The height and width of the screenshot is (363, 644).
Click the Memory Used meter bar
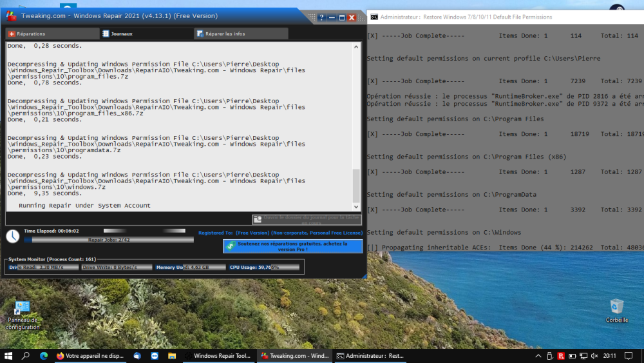tap(190, 267)
